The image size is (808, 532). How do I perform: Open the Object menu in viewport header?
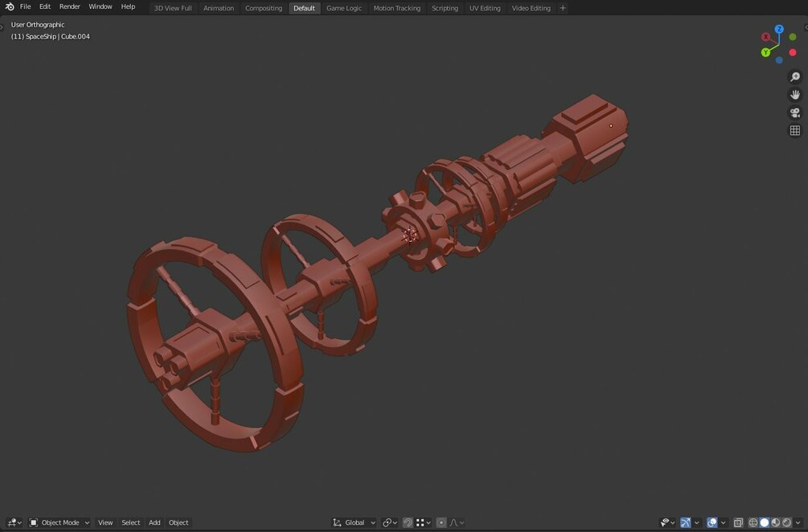pyautogui.click(x=178, y=522)
